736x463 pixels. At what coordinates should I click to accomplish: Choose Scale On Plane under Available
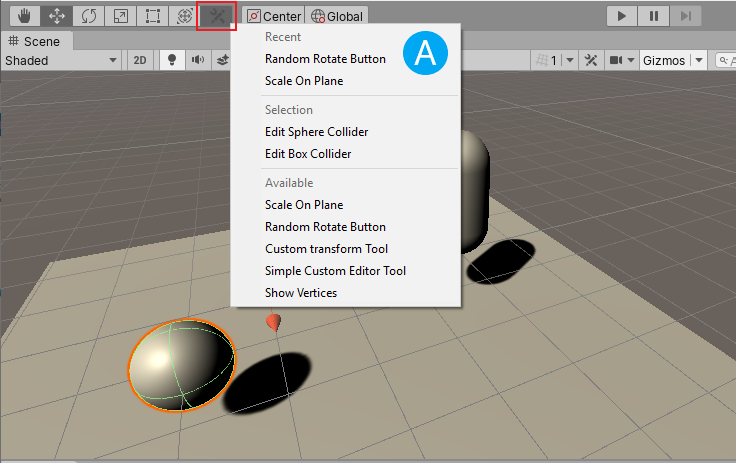[x=304, y=205]
